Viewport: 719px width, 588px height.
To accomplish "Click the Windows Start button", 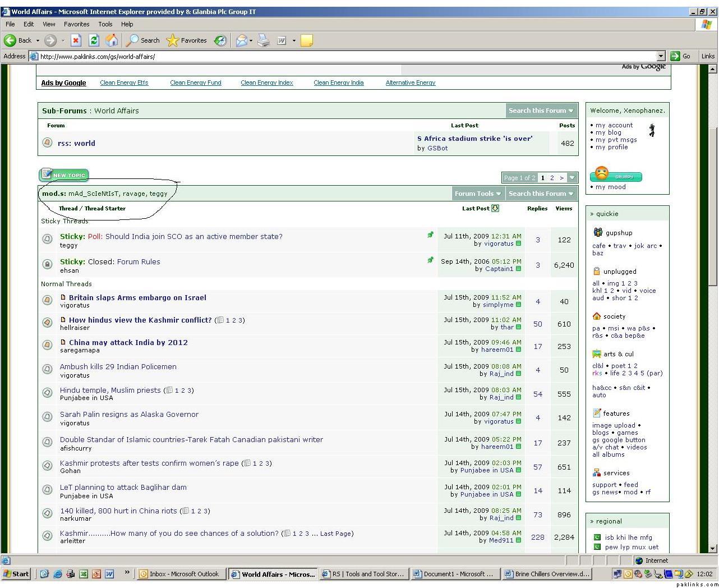I will 16,574.
